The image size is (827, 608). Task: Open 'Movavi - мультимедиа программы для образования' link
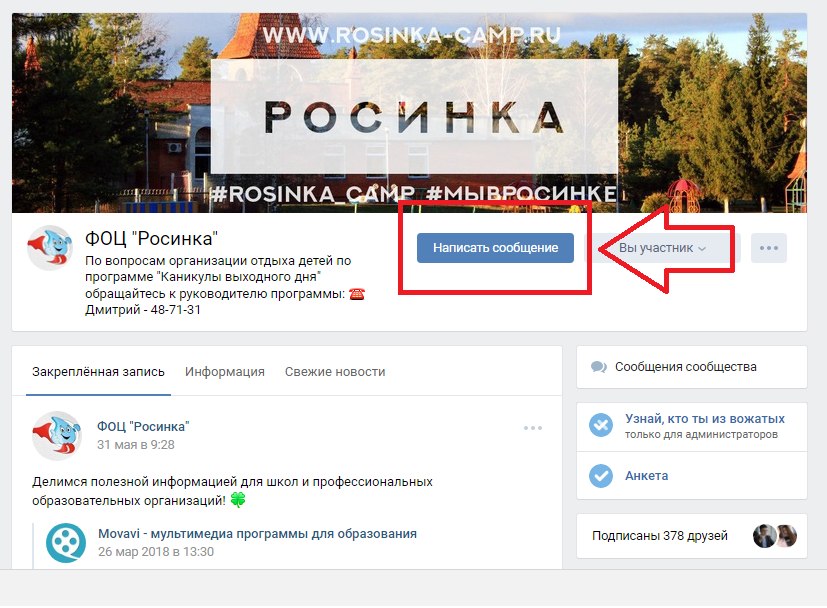click(x=257, y=534)
